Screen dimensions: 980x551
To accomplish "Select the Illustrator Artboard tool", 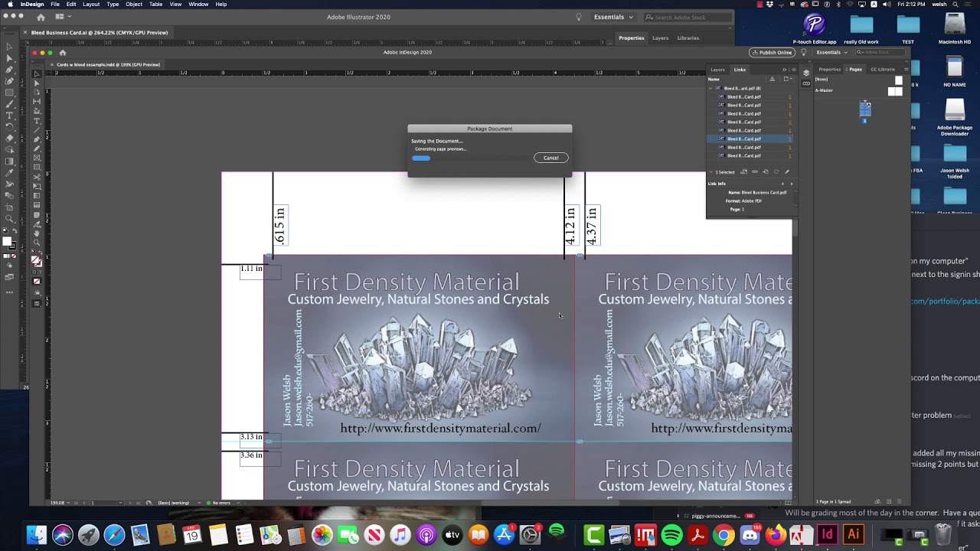I will pos(9,207).
